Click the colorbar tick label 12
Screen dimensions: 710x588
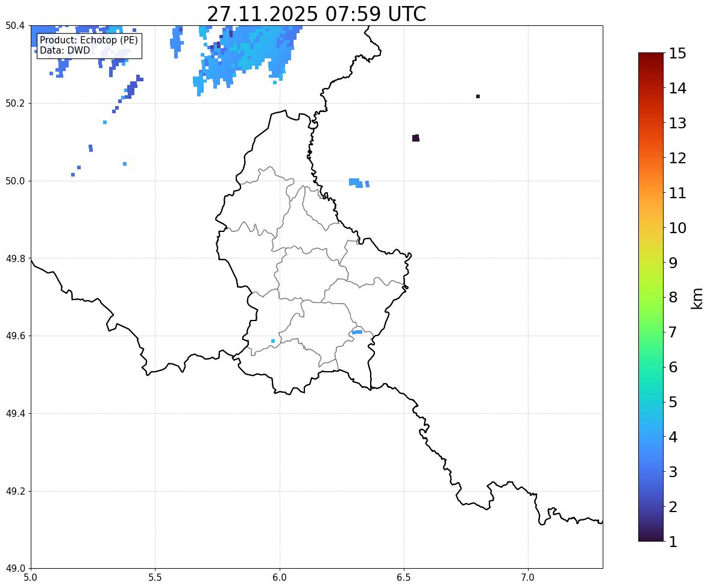point(677,158)
